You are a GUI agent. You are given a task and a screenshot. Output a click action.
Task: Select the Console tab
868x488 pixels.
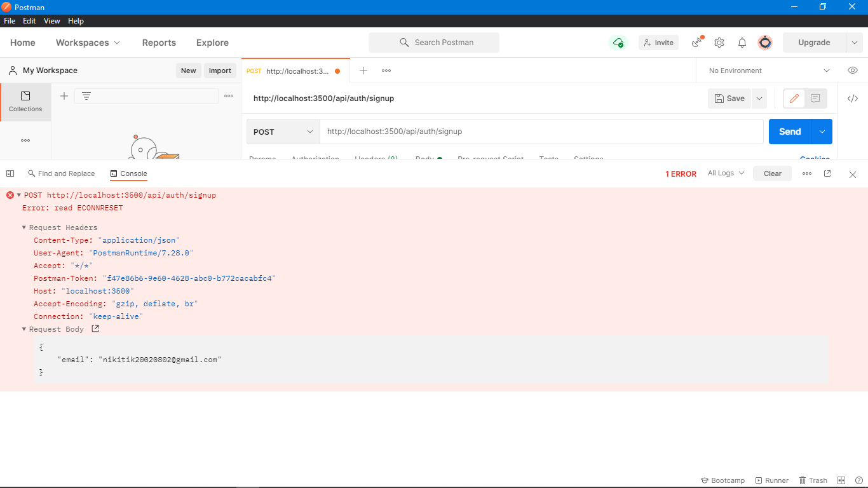[x=128, y=173]
